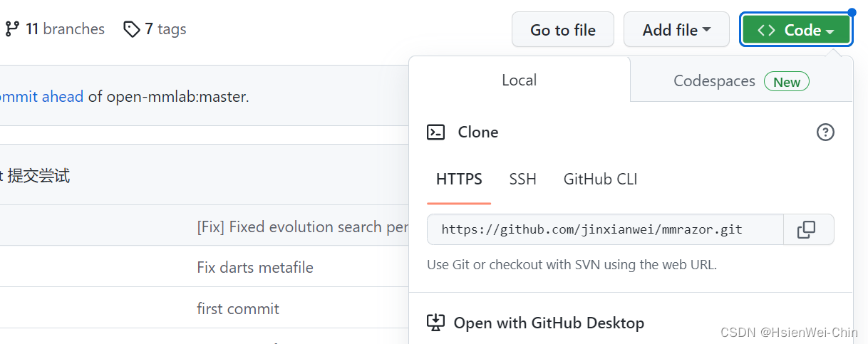Click the 'commit ahead' link

point(41,96)
